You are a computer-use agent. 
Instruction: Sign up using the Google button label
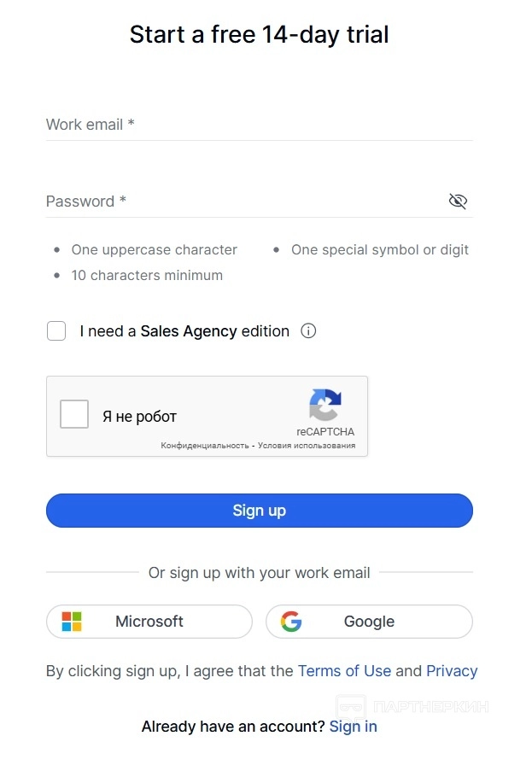coord(369,622)
